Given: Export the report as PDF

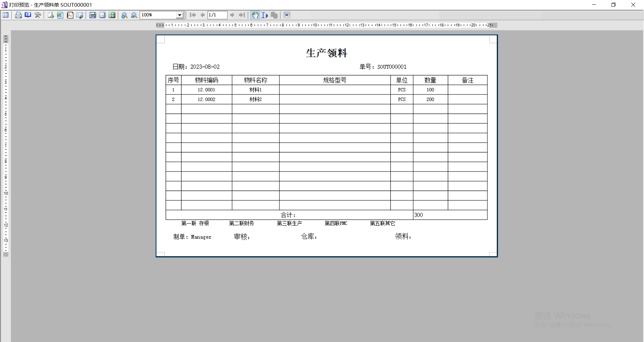Looking at the screenshot, I should pyautogui.click(x=70, y=15).
